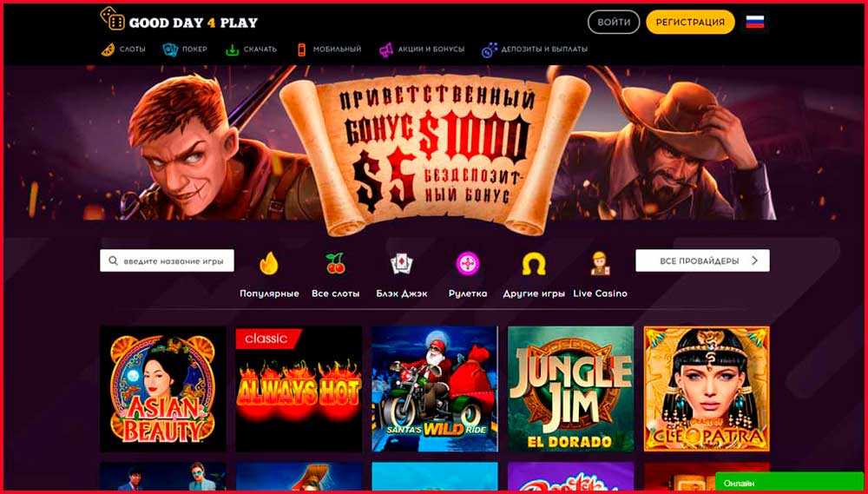Open the pink Рулетка wheel icon
The image size is (868, 494).
pos(468,264)
